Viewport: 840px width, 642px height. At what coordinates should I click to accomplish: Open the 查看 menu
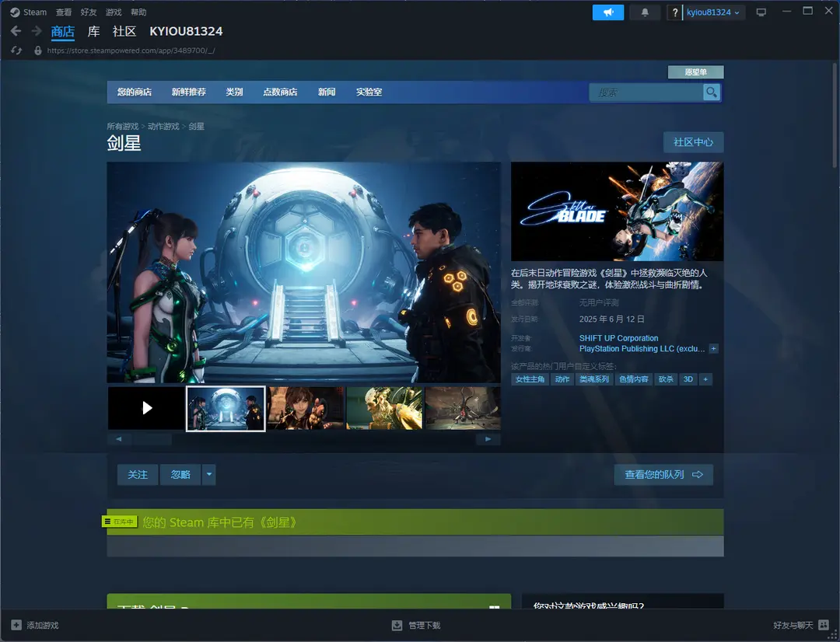tap(64, 12)
